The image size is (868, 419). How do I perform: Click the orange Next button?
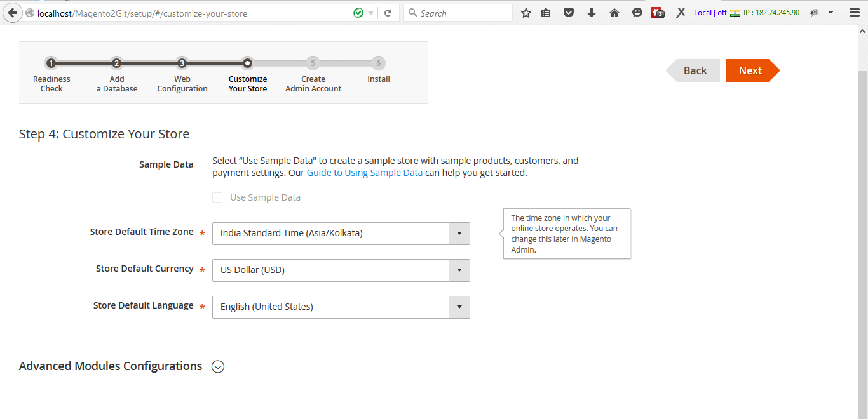point(750,70)
